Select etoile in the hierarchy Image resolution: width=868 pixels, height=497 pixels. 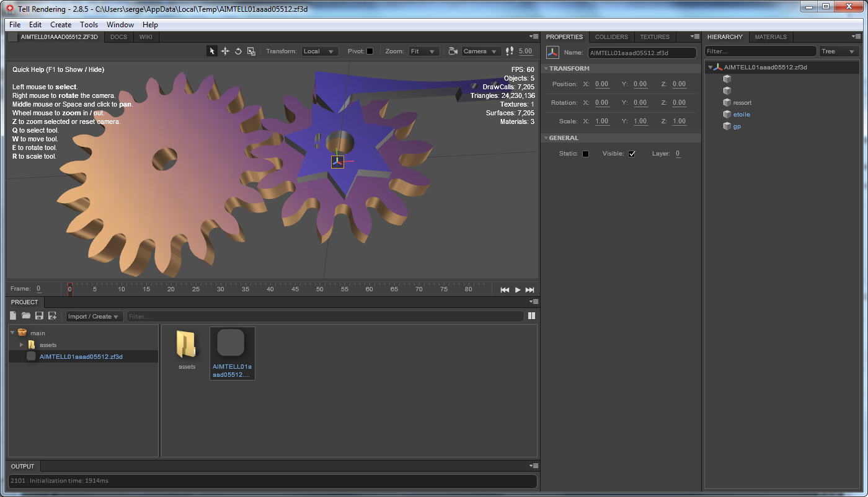(742, 115)
